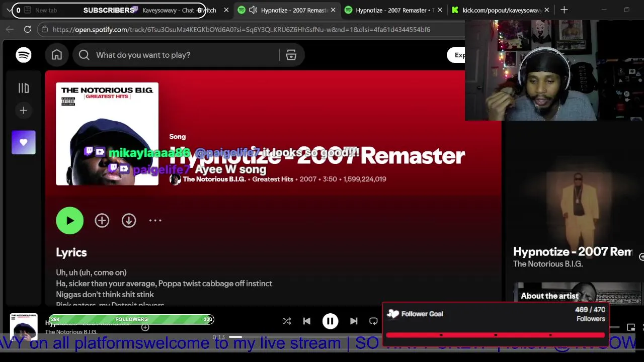Open Hypnotize title in the right panel

tap(573, 252)
